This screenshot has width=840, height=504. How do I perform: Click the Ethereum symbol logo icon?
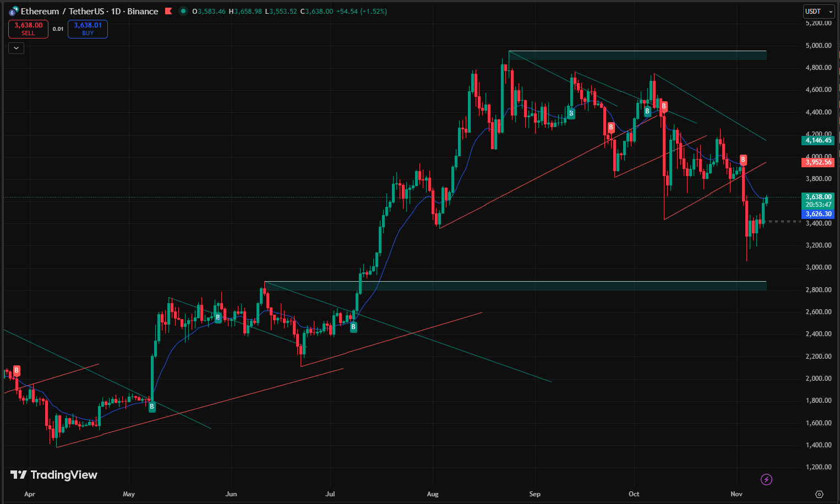coord(13,11)
